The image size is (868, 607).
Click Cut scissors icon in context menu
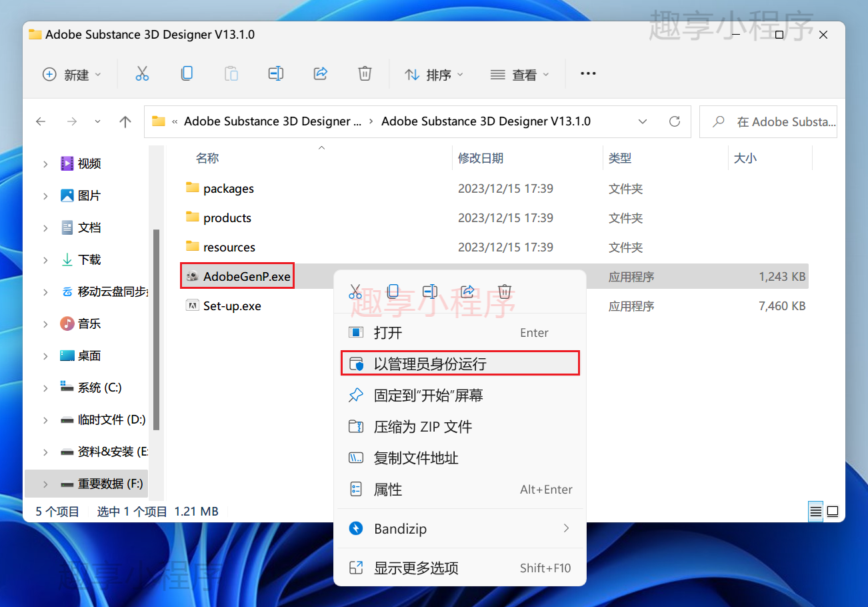[x=355, y=291]
